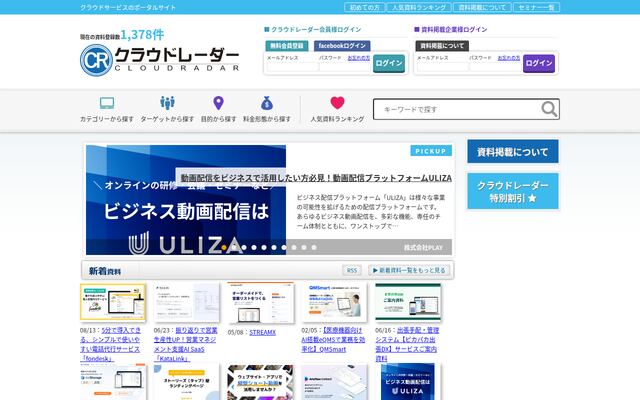Open 人気資料ランキング heart icon

338,102
